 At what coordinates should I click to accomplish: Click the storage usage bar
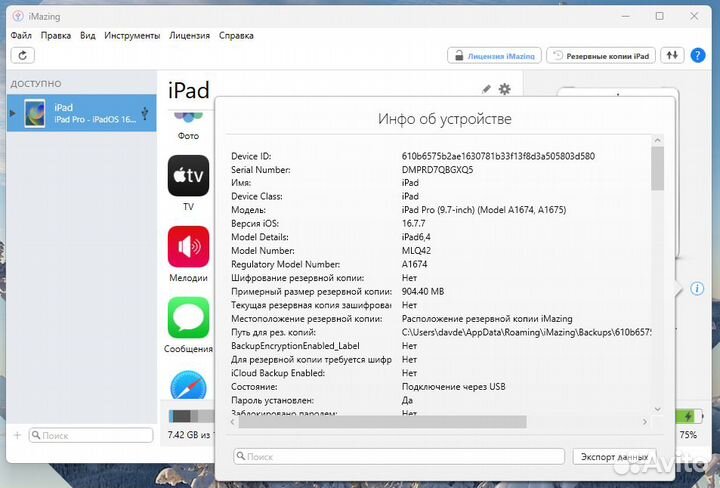(x=191, y=416)
